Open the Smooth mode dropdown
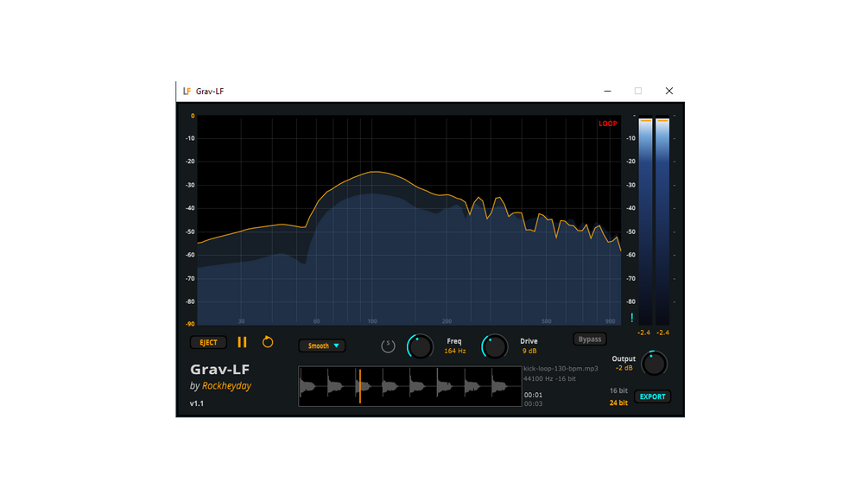This screenshot has height=488, width=868. 322,345
